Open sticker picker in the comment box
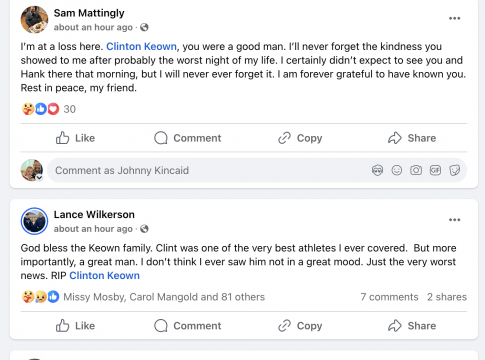Viewport: 485px width, 360px height. [454, 170]
